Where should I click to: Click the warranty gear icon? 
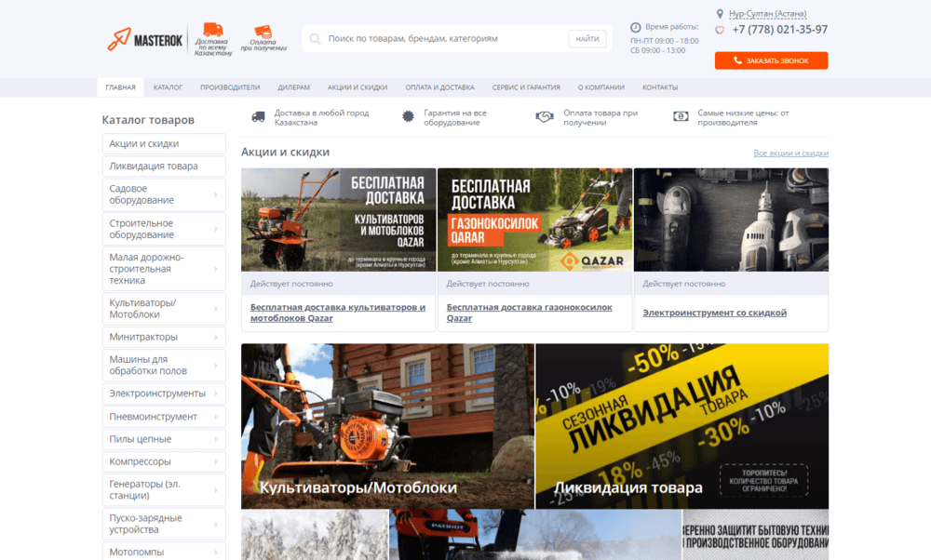(408, 117)
